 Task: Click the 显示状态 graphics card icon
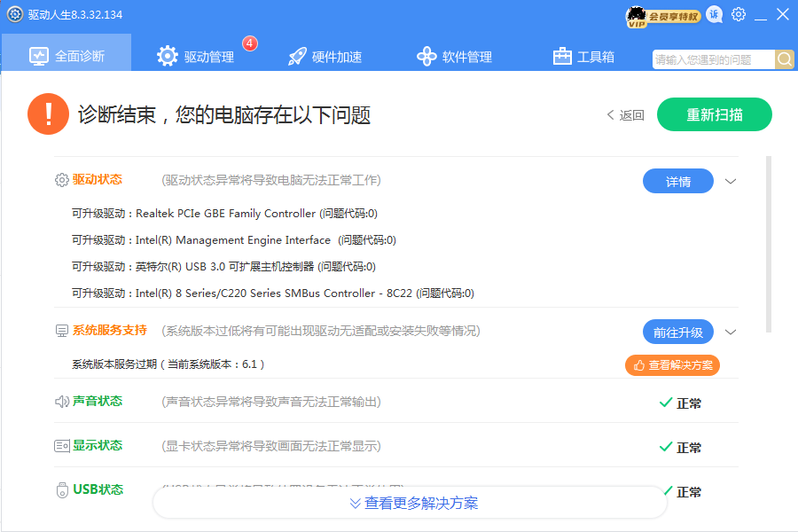(61, 446)
